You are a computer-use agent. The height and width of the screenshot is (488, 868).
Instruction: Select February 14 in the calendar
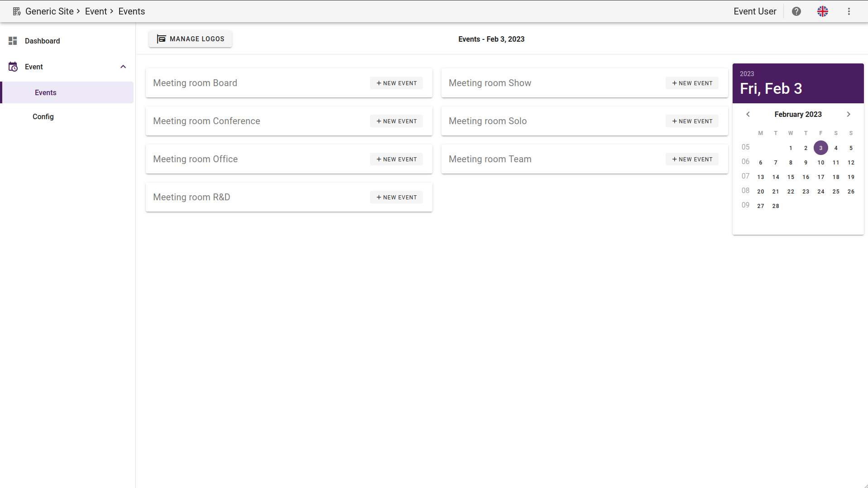click(x=776, y=177)
